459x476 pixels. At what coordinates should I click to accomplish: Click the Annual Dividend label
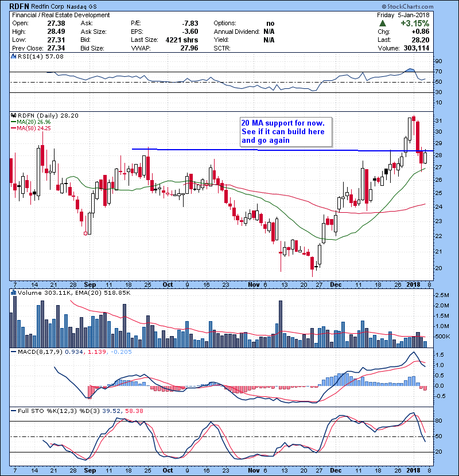tap(236, 32)
